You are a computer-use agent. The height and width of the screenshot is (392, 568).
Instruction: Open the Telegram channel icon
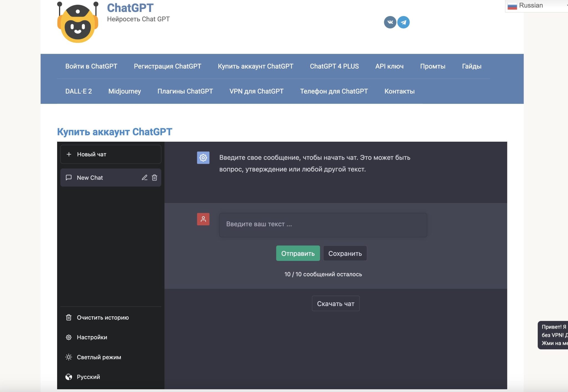(403, 22)
